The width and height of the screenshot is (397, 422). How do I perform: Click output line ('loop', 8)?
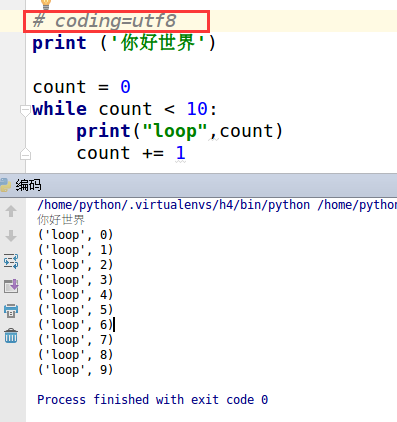coord(76,355)
